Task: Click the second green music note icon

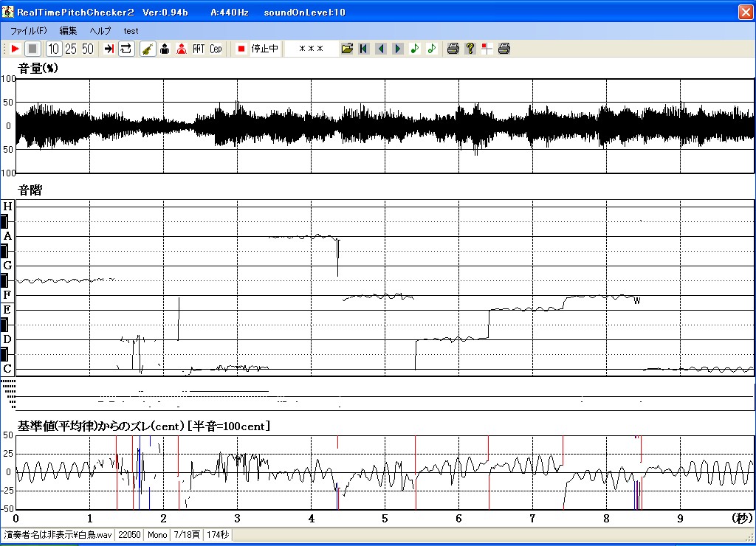Action: point(431,49)
